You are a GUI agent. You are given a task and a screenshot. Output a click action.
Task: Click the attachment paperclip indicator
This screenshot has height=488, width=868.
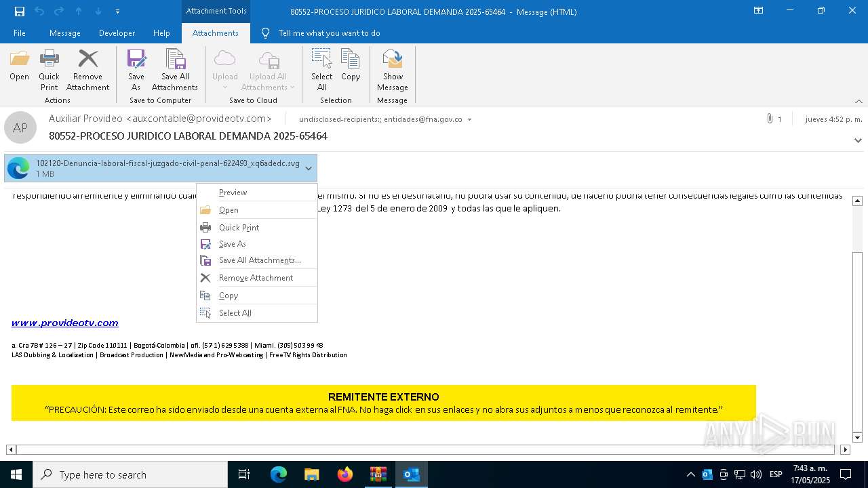[770, 119]
